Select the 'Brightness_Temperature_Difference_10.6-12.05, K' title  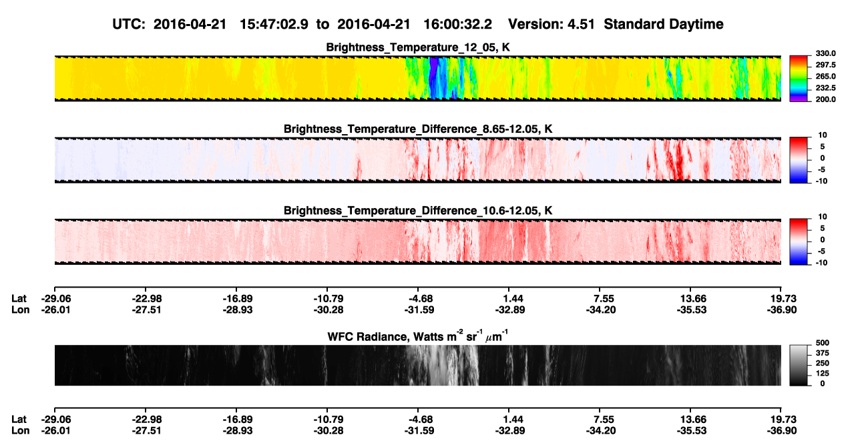(418, 211)
